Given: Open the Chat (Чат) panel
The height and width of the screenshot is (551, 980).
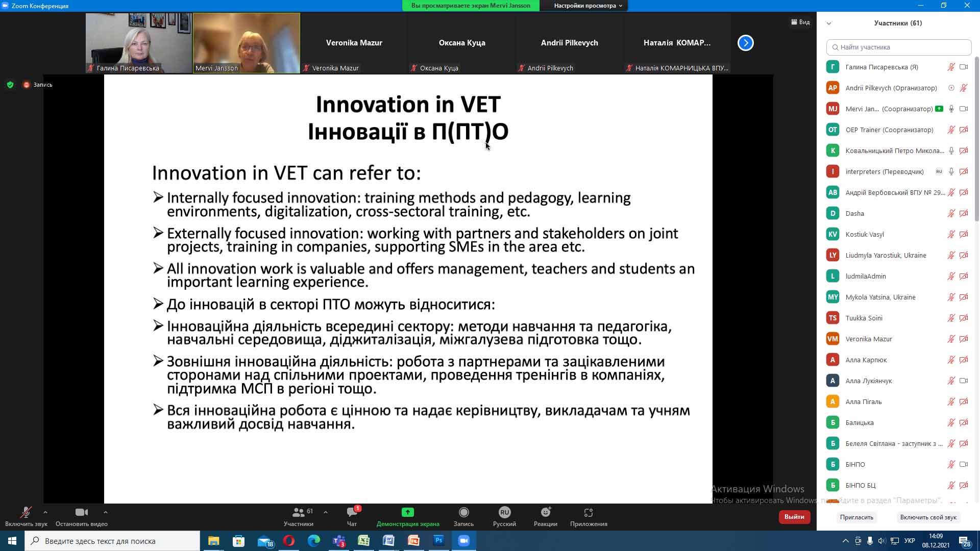Looking at the screenshot, I should click(x=352, y=513).
